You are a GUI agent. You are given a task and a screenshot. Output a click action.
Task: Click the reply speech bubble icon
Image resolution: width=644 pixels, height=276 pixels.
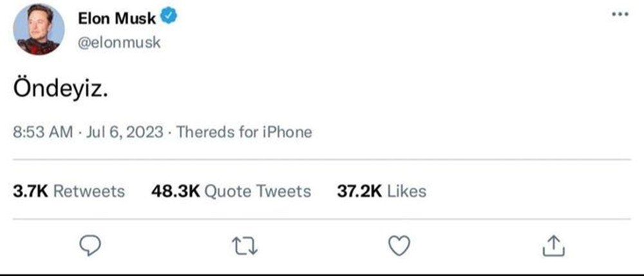90,246
